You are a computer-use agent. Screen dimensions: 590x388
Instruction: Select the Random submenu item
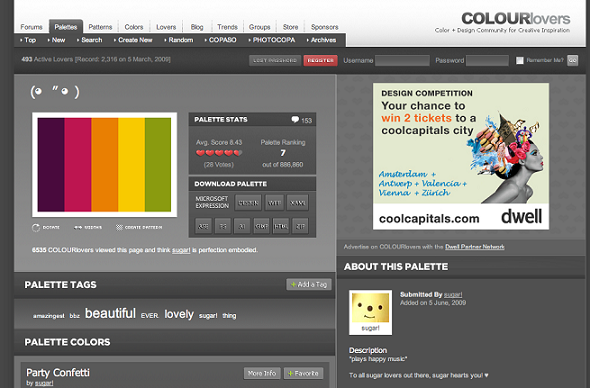click(x=180, y=40)
